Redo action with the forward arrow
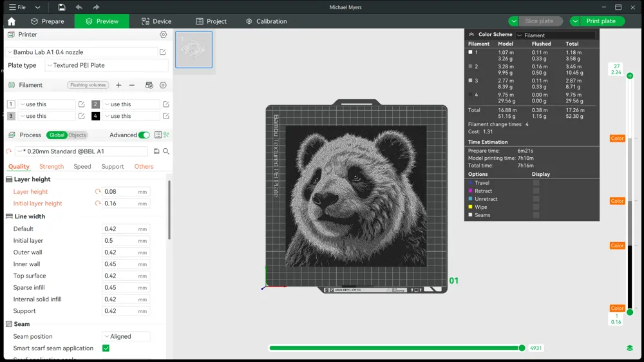 96,7
